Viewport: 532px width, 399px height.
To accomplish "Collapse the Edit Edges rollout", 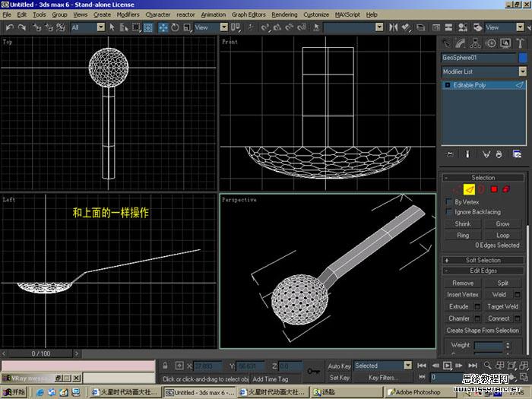I will pos(483,271).
